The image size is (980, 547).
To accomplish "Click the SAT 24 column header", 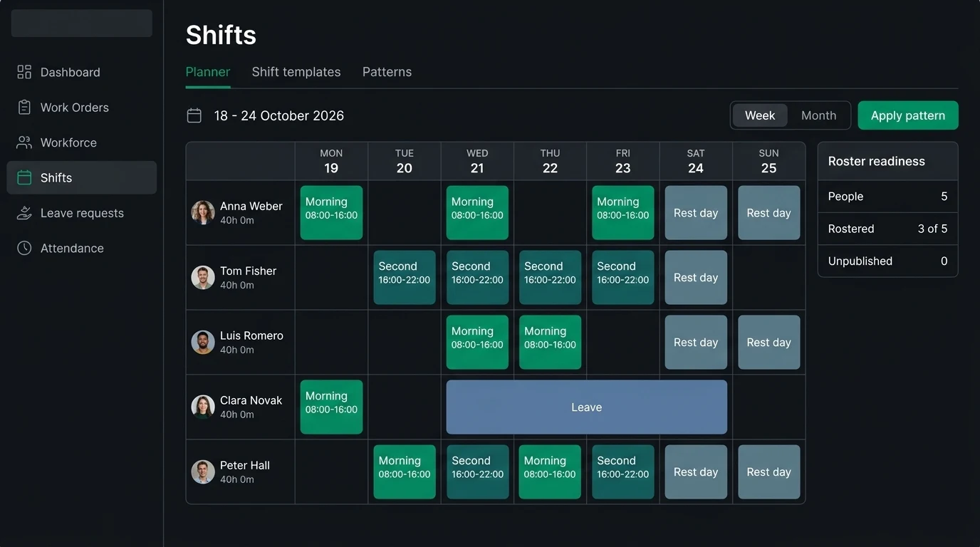I will (696, 161).
